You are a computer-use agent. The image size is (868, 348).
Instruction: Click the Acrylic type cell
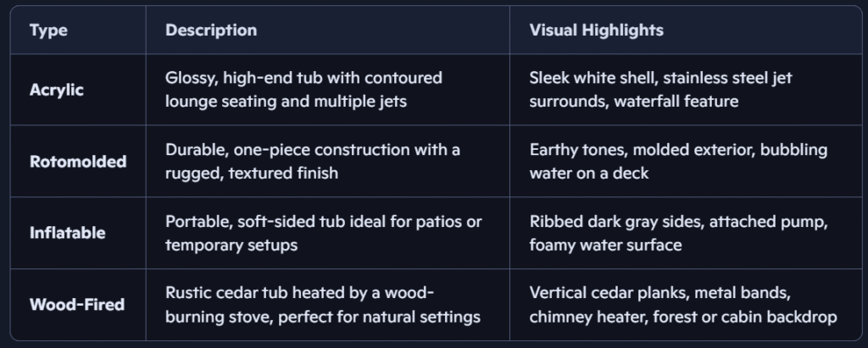pos(57,90)
